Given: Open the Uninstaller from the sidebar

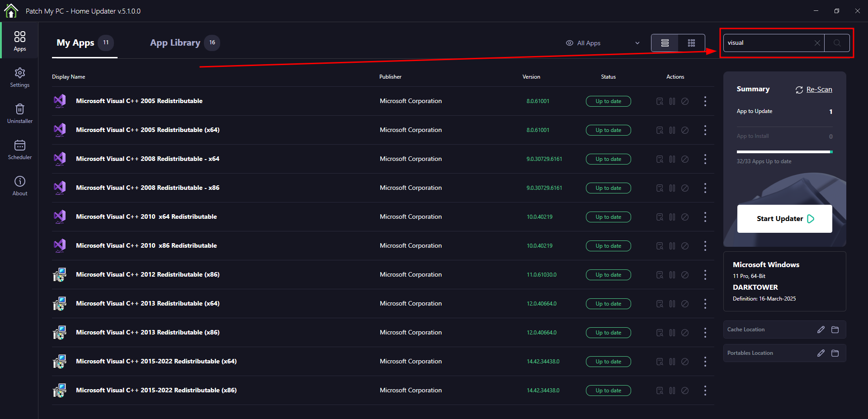Looking at the screenshot, I should click(19, 113).
